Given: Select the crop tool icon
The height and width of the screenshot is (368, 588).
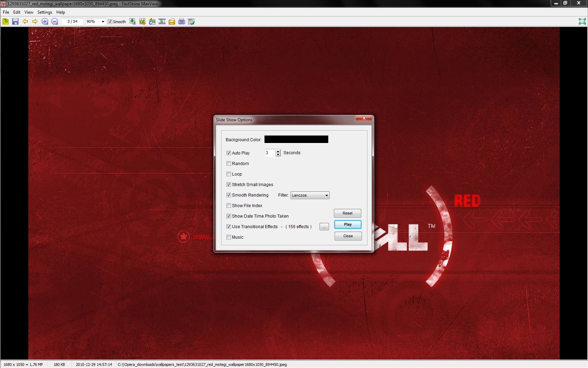Looking at the screenshot, I should pos(142,21).
